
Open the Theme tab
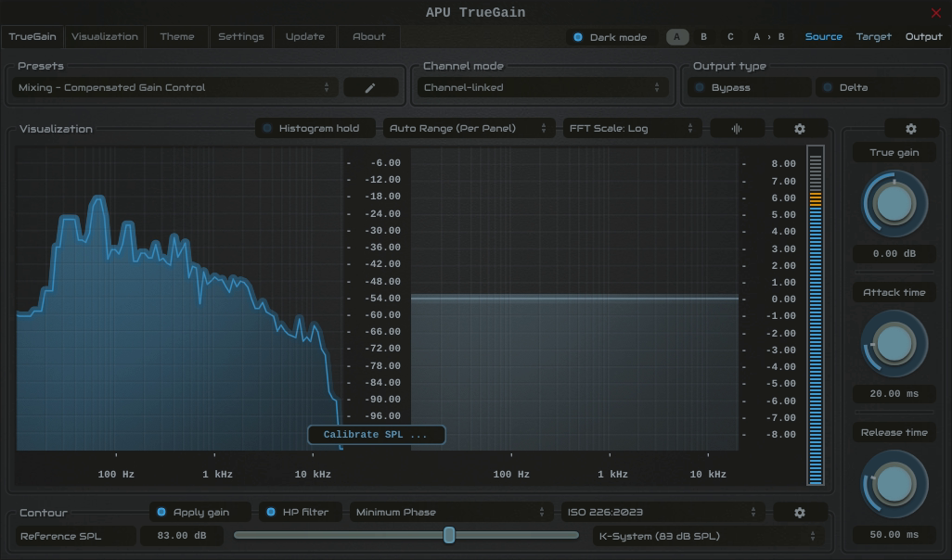coord(177,37)
